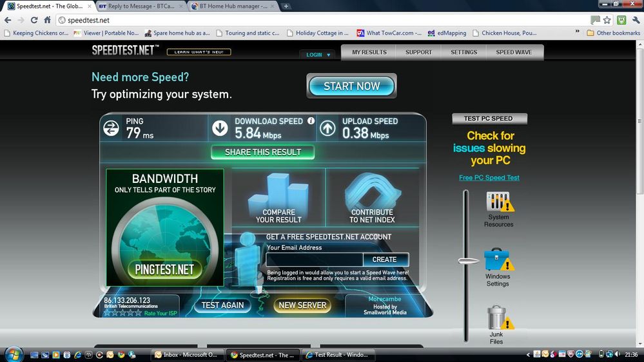Click the Holiday Cottage bookmark
The image size is (644, 362).
(318, 33)
